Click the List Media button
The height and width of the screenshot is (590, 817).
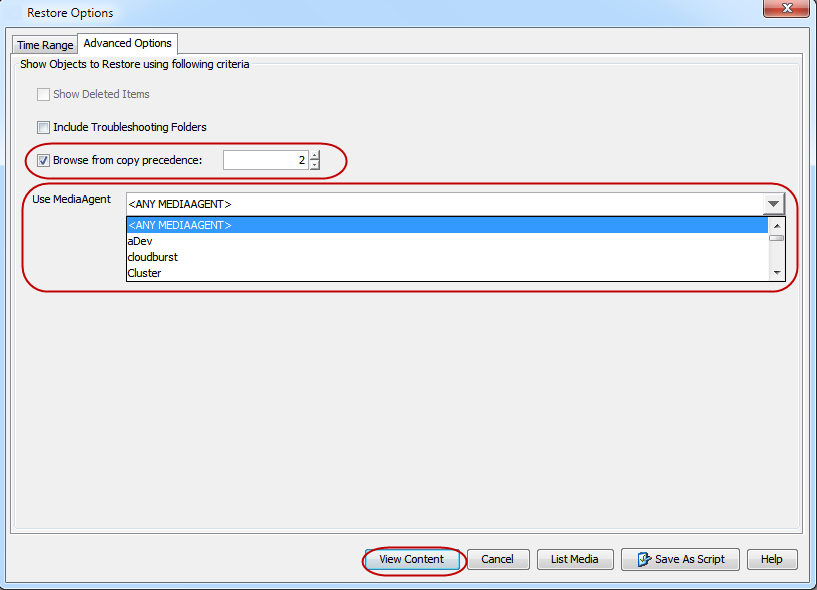(575, 559)
